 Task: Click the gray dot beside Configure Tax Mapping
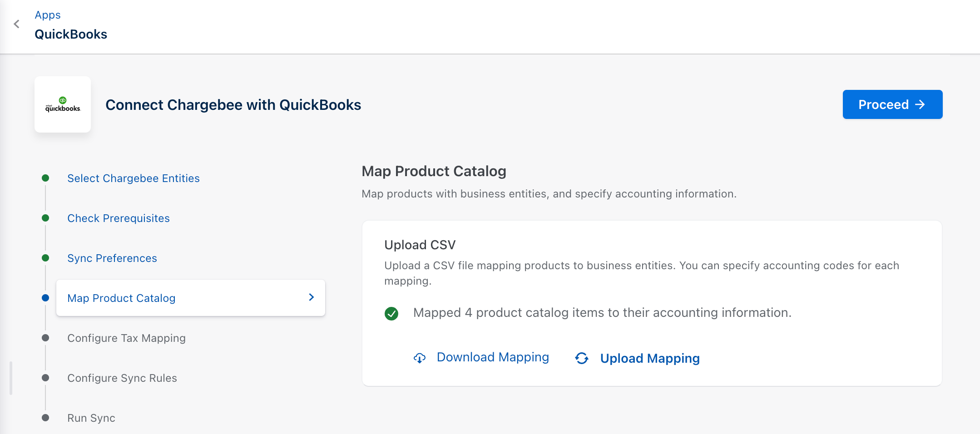coord(45,338)
